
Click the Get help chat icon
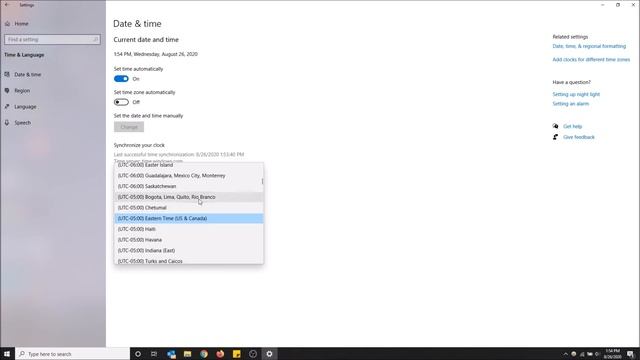tap(555, 126)
